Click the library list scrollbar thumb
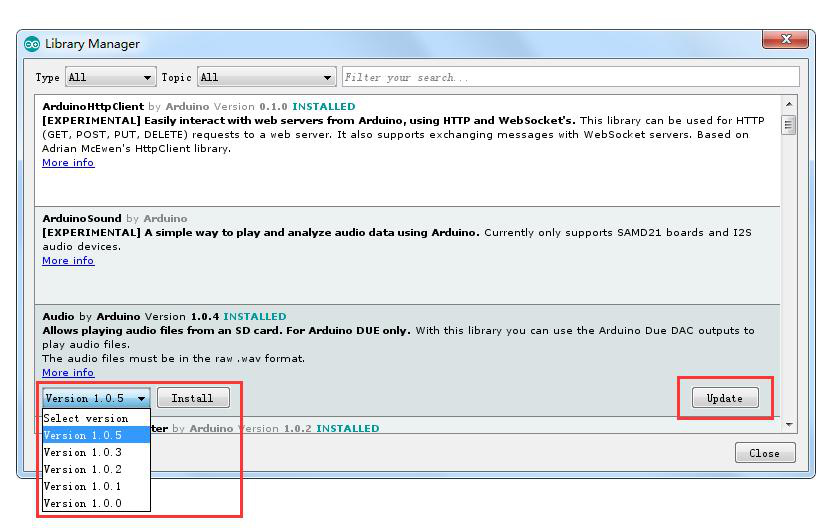The width and height of the screenshot is (836, 528). [x=789, y=125]
